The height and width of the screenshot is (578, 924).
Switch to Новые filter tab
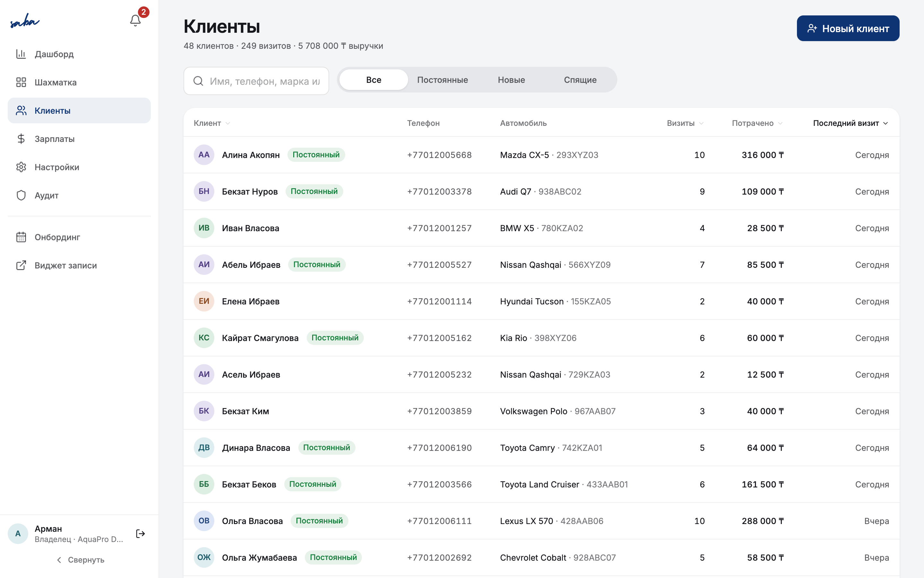point(511,80)
